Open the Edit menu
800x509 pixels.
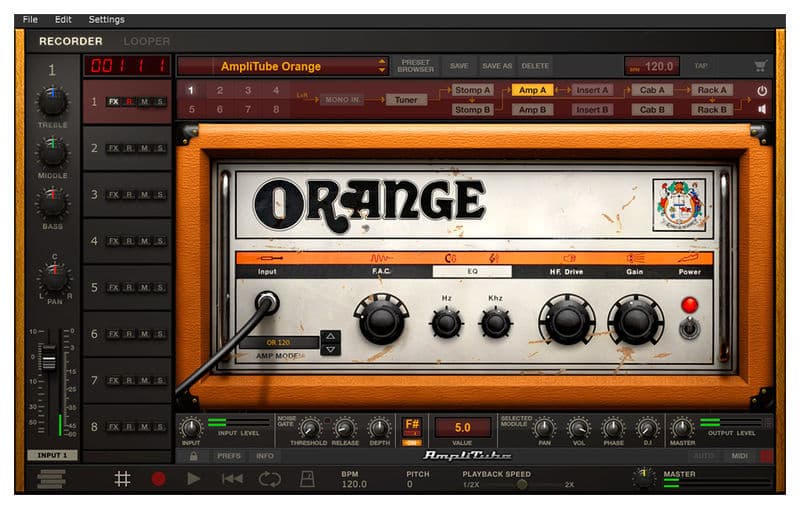pos(63,19)
